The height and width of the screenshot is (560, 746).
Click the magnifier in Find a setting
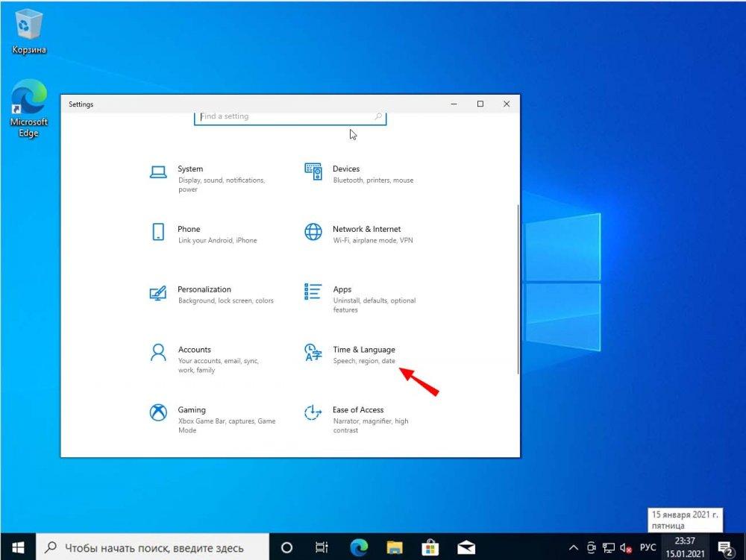[x=378, y=116]
